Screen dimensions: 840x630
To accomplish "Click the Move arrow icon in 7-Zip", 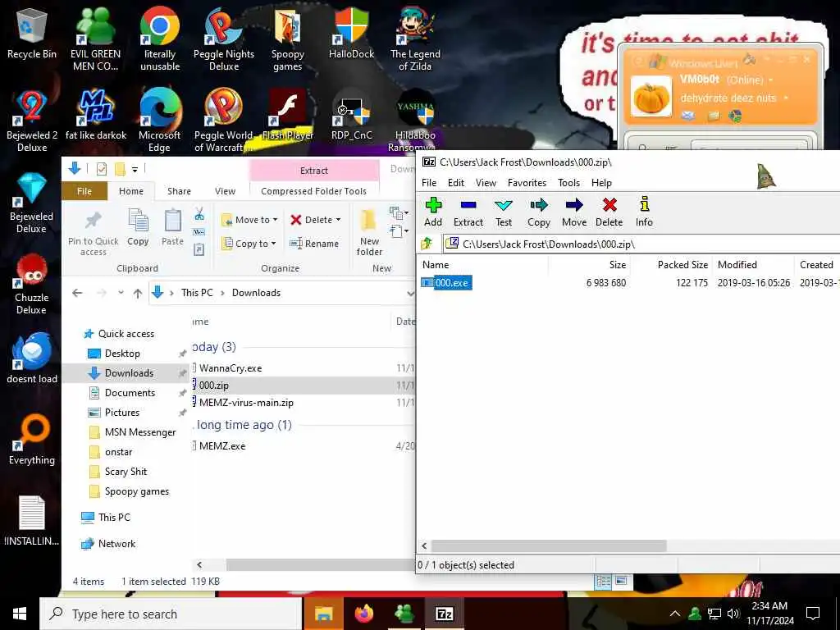I will (574, 212).
